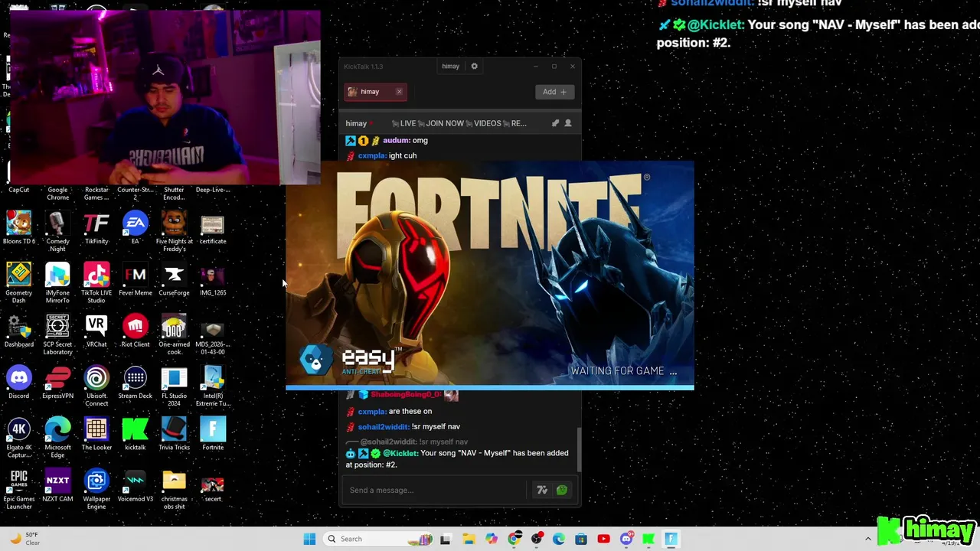Open Ubisoft Connect desktop icon
The height and width of the screenshot is (551, 980).
click(x=96, y=386)
